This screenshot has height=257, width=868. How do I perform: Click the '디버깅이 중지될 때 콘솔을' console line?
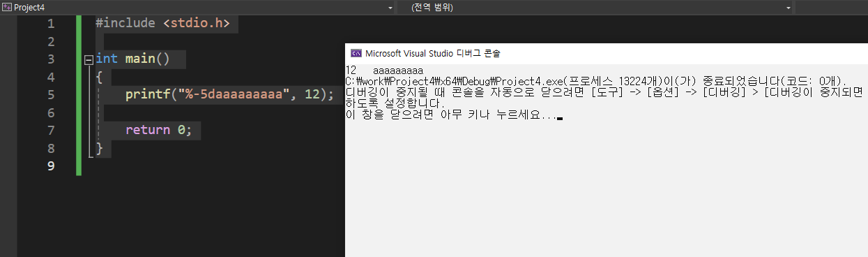[x=604, y=93]
